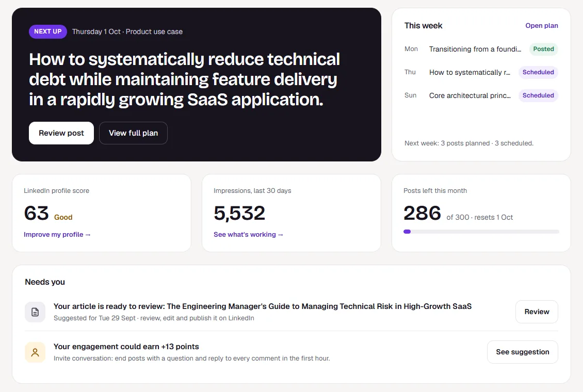The image size is (583, 392).
Task: Click the Posted status badge on Monday's post
Action: [543, 49]
